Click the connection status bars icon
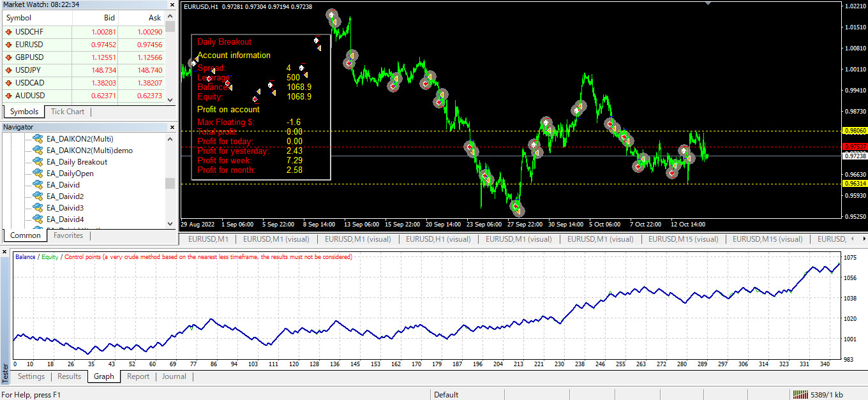This screenshot has width=868, height=400. coord(799,395)
